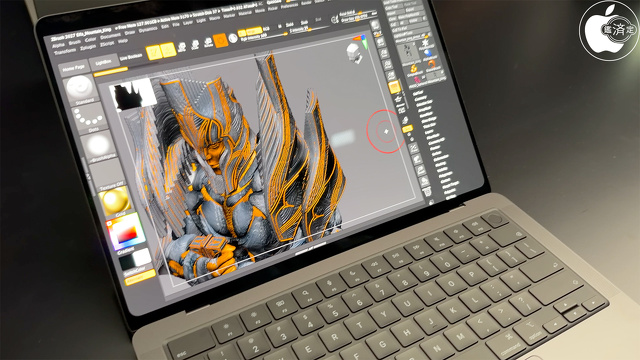Select the Move transform icon in top shelf
Screen dimensions: 640x360
coord(182,47)
